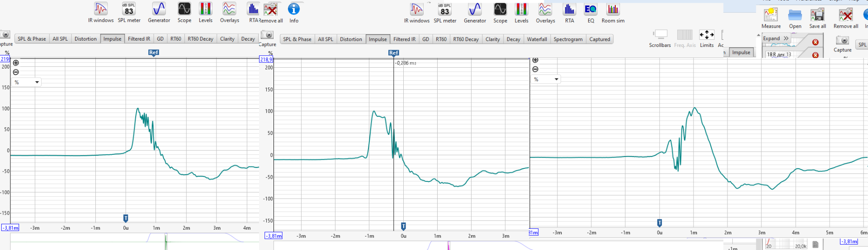Click the Open folder icon
The height and width of the screenshot is (250, 868).
click(795, 18)
